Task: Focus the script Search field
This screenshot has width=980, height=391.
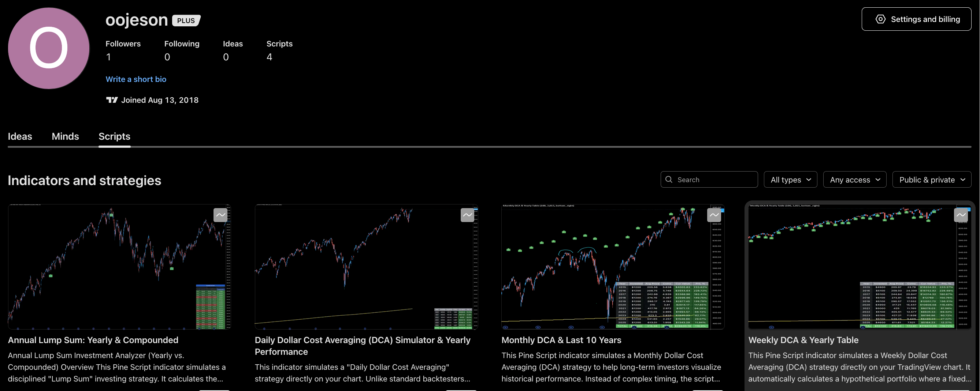Action: click(709, 179)
